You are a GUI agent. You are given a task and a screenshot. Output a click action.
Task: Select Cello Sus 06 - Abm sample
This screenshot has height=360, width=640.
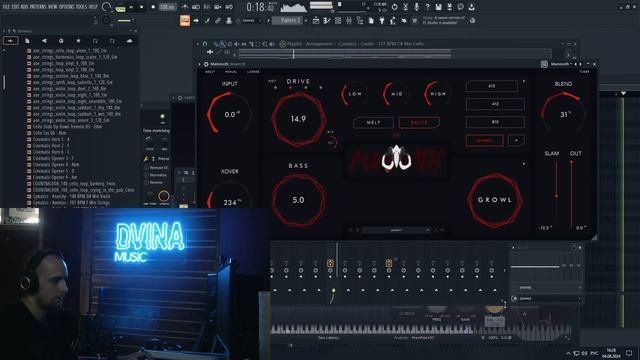49,133
